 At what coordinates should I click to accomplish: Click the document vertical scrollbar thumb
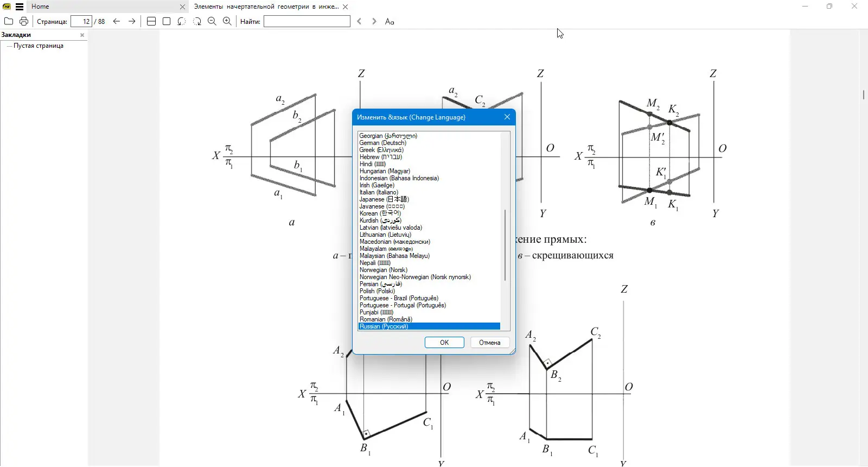tap(863, 94)
